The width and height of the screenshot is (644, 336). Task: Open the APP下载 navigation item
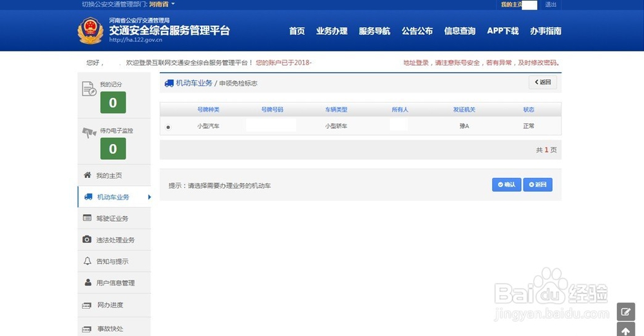pos(503,31)
